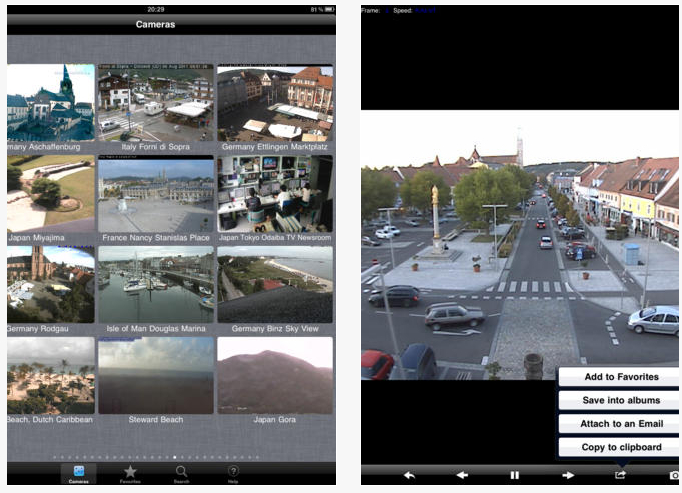
Task: Tap the share action icon
Action: pos(620,475)
